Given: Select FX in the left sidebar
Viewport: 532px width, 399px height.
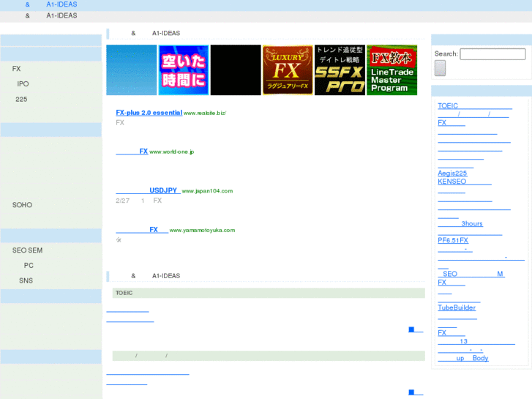Looking at the screenshot, I should (x=16, y=69).
